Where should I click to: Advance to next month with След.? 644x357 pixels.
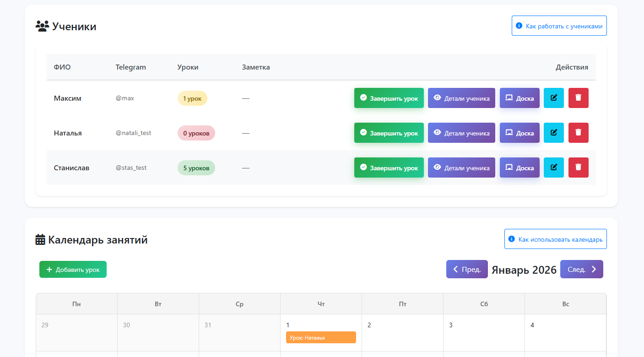coord(581,269)
